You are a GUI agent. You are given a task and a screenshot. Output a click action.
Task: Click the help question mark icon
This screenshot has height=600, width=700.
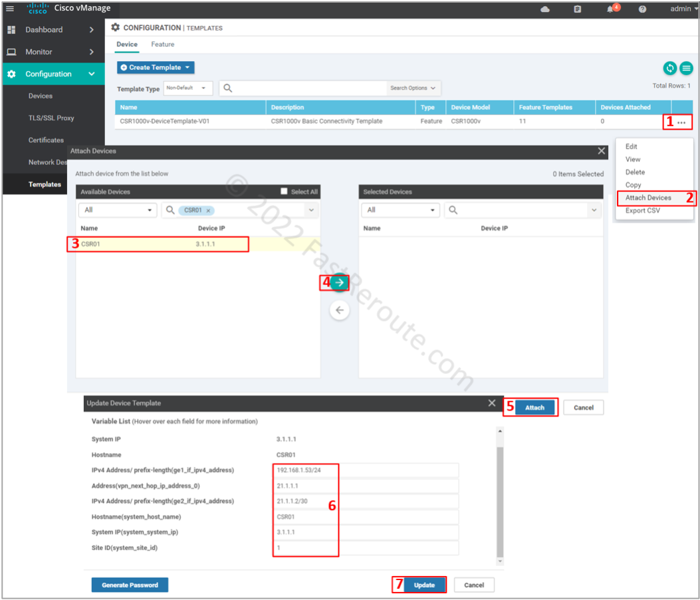pyautogui.click(x=642, y=9)
